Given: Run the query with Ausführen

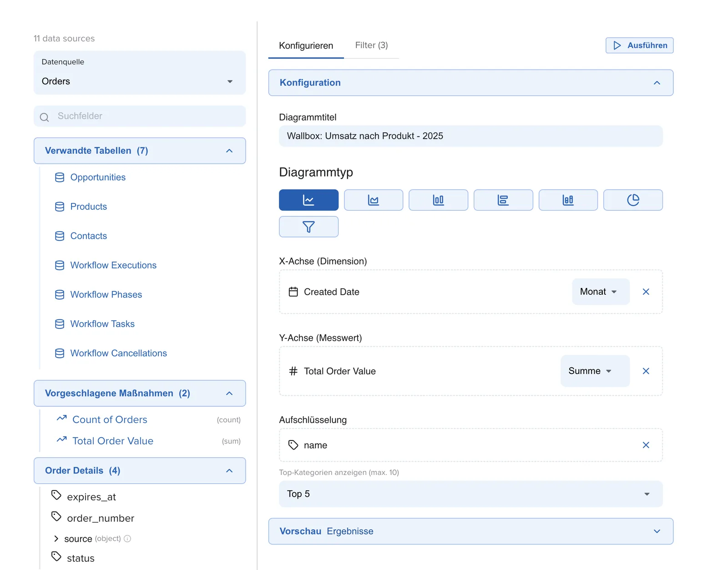Looking at the screenshot, I should tap(639, 45).
